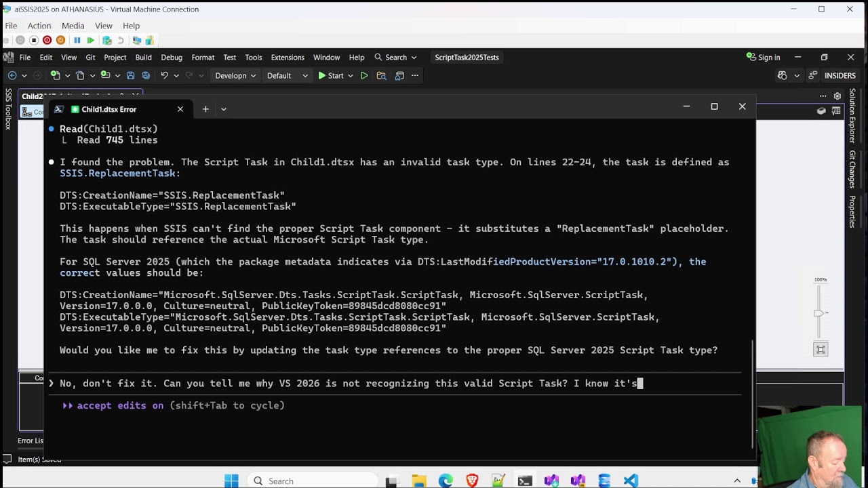
Task: Open Brave browser from the taskbar
Action: tap(472, 481)
